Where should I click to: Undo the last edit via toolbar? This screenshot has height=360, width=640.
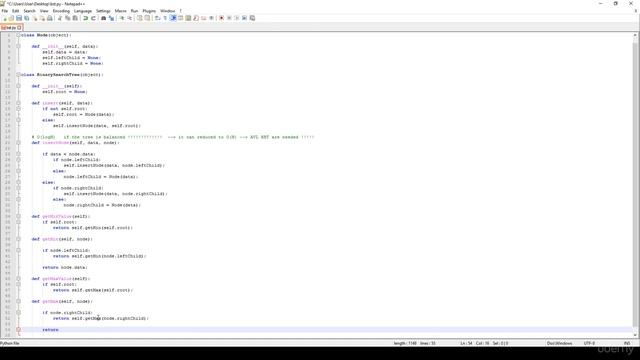[86, 18]
